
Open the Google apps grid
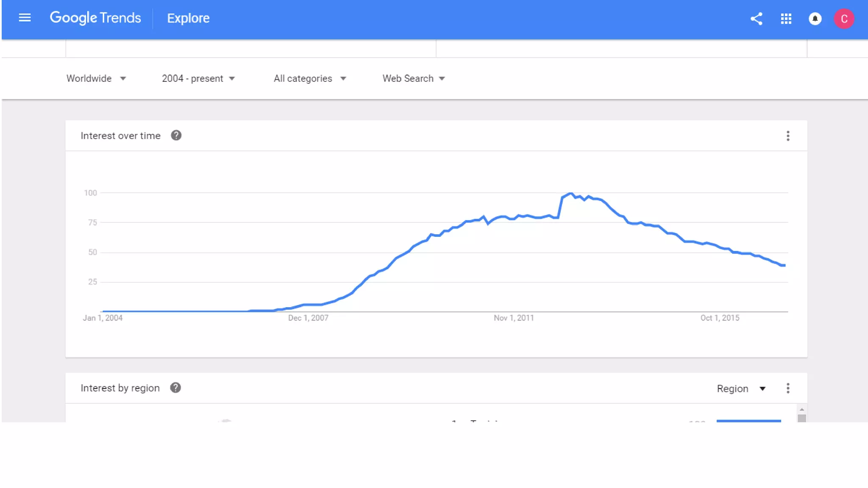(786, 19)
